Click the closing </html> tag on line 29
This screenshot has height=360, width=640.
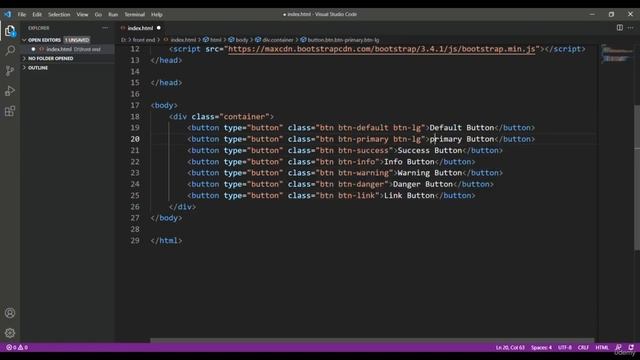pos(167,241)
